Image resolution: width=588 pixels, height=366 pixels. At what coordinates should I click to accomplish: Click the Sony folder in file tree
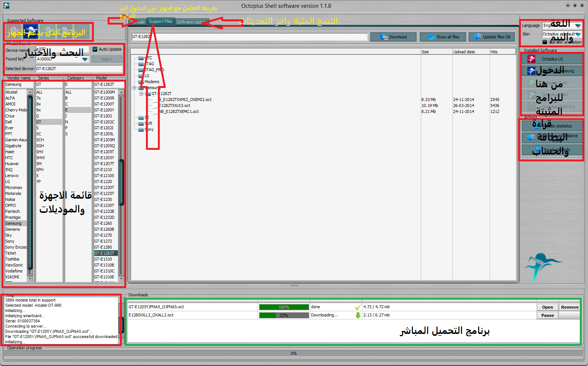(146, 129)
